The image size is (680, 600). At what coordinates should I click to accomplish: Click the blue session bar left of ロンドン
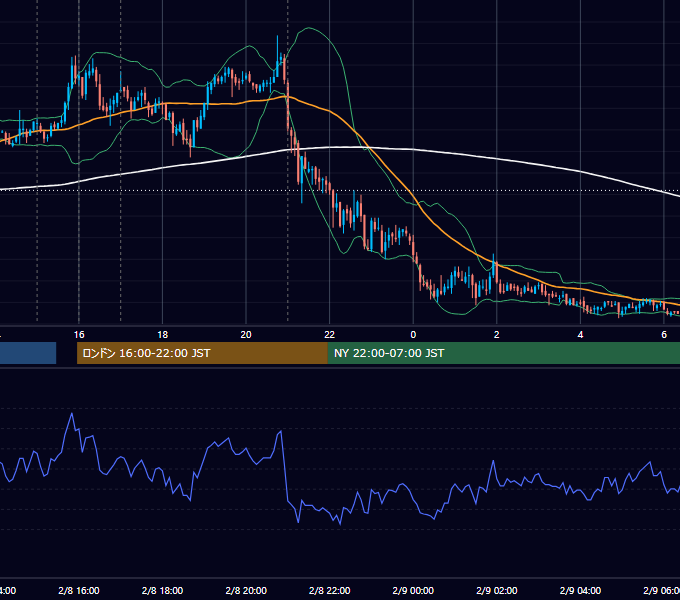[x=28, y=353]
